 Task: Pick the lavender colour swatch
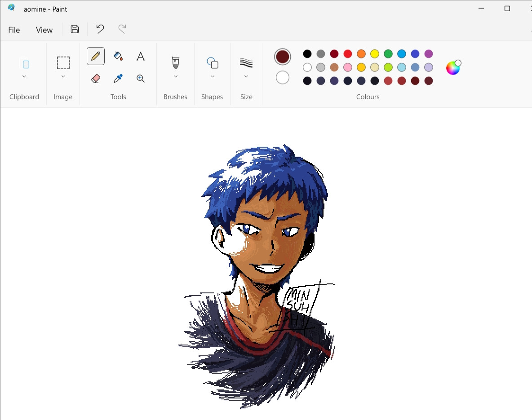click(x=429, y=67)
